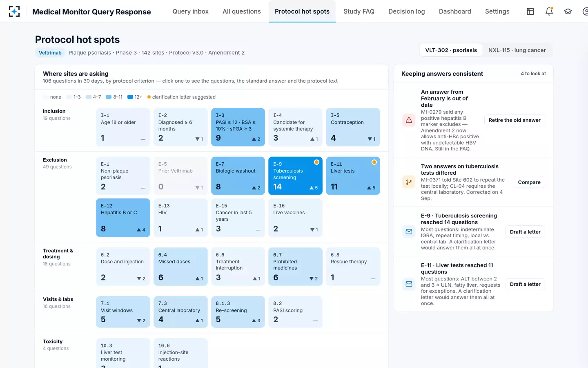Select the VLT-302 psoriasis study
This screenshot has height=368, width=588.
pyautogui.click(x=451, y=50)
